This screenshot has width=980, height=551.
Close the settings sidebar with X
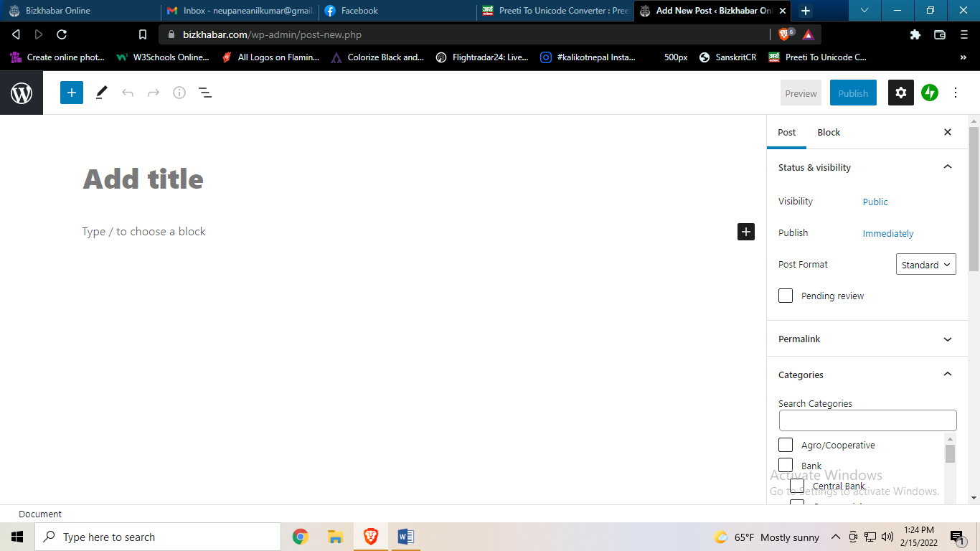tap(948, 132)
